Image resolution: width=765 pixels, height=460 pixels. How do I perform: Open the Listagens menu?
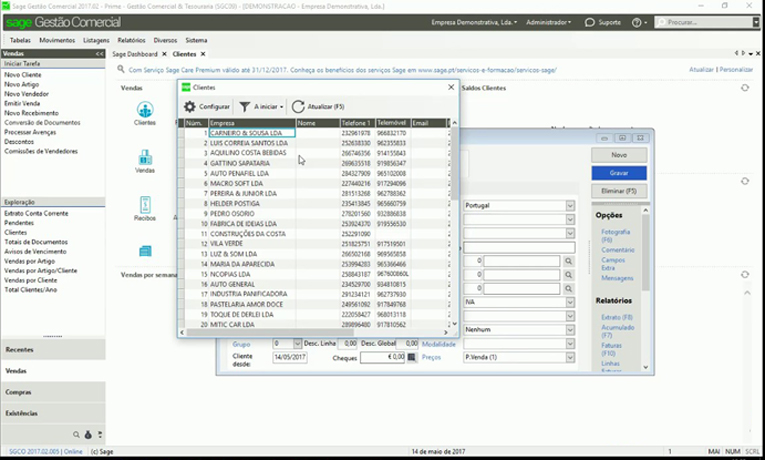[96, 40]
